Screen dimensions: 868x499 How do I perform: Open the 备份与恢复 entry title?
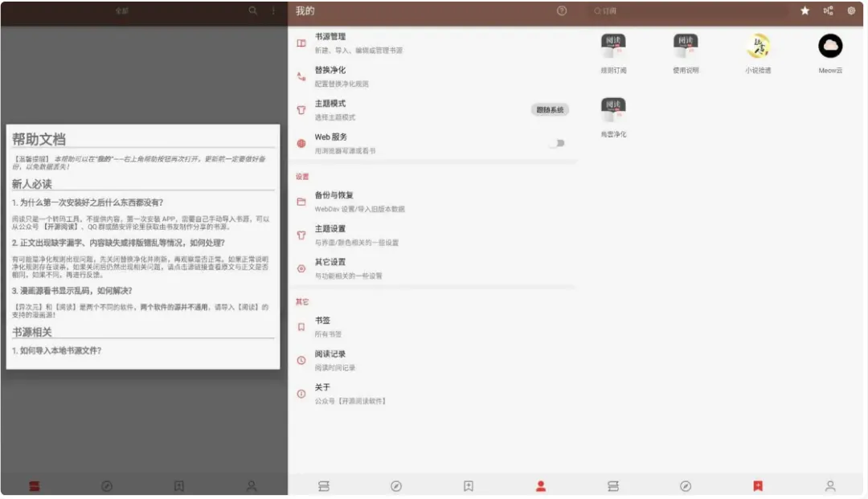tap(334, 195)
